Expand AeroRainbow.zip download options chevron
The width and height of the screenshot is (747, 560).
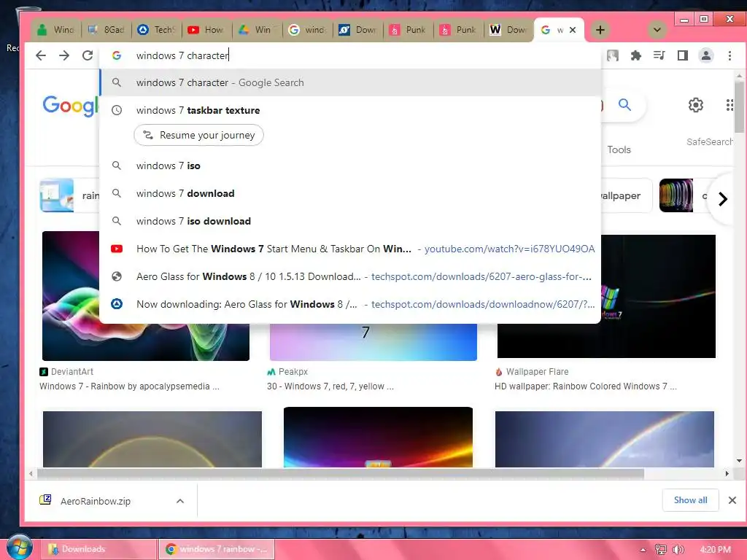[180, 500]
